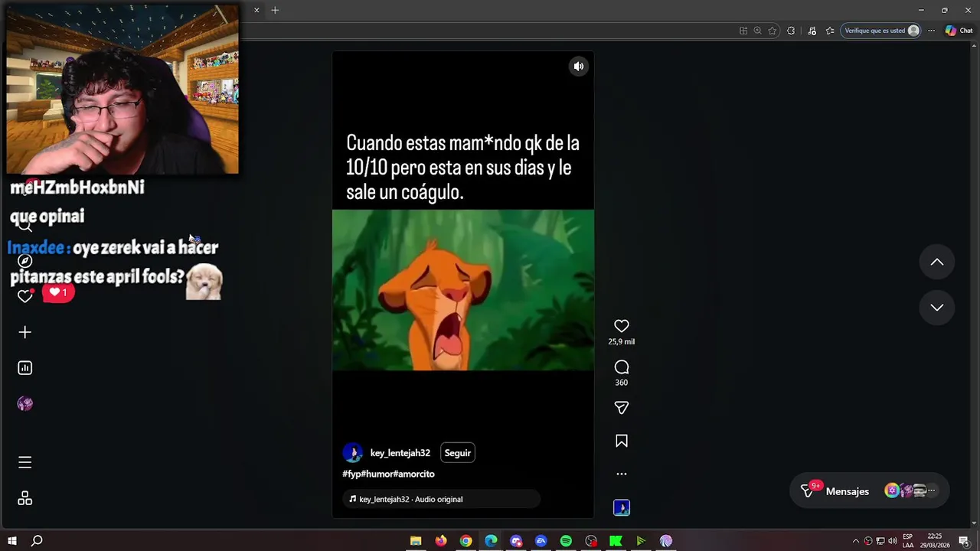Open the Kick app from the taskbar
The image size is (980, 551).
tap(616, 541)
